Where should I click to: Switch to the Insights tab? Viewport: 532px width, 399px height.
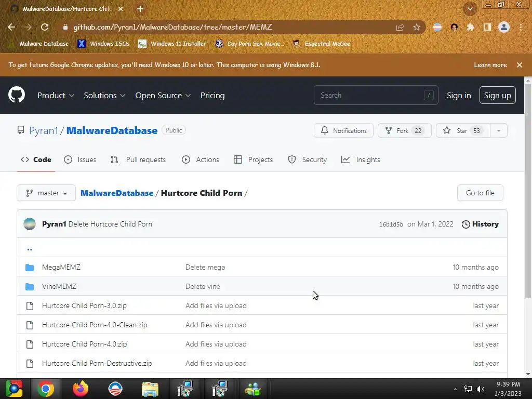coord(361,159)
